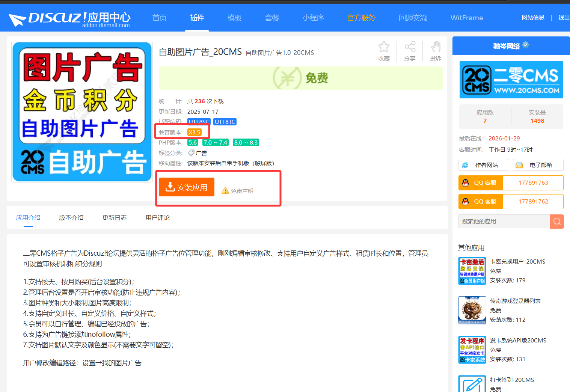The height and width of the screenshot is (392, 570).
Task: Click the 卡密激活 app thumbnail
Action: click(x=472, y=271)
